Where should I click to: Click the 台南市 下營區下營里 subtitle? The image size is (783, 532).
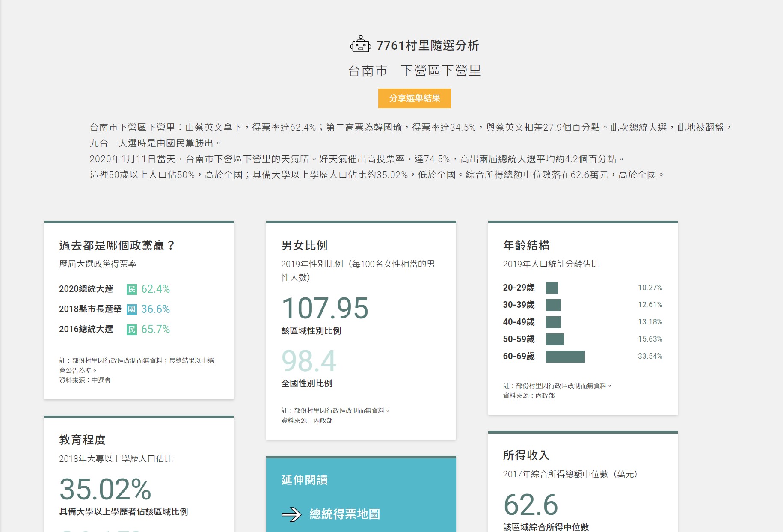[415, 71]
